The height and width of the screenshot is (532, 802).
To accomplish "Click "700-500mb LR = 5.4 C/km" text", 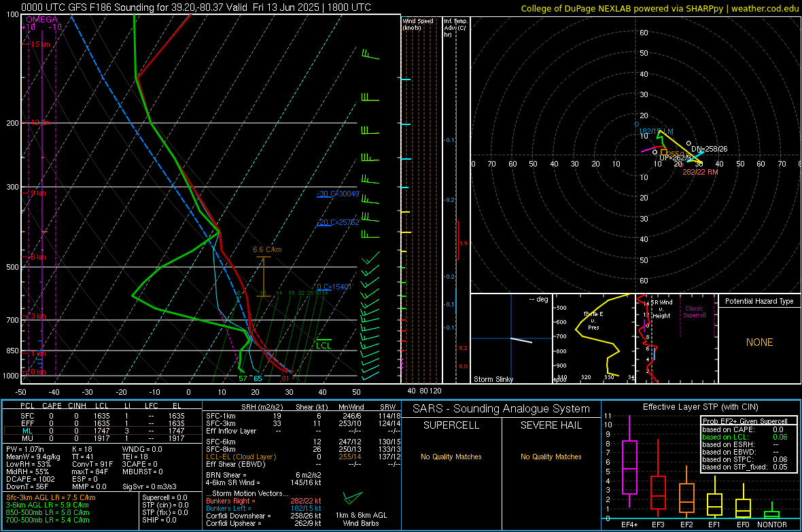I will [x=48, y=520].
